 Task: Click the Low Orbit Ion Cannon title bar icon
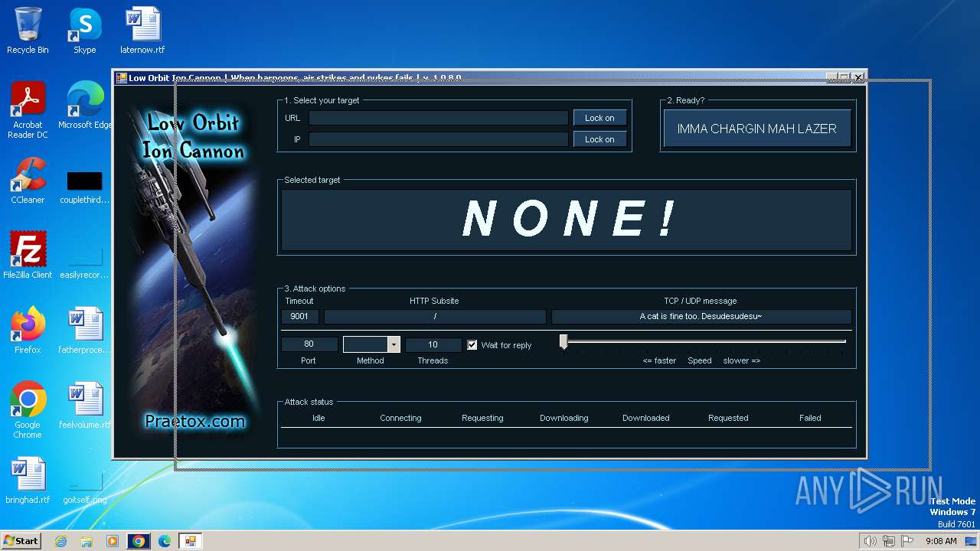coord(121,78)
